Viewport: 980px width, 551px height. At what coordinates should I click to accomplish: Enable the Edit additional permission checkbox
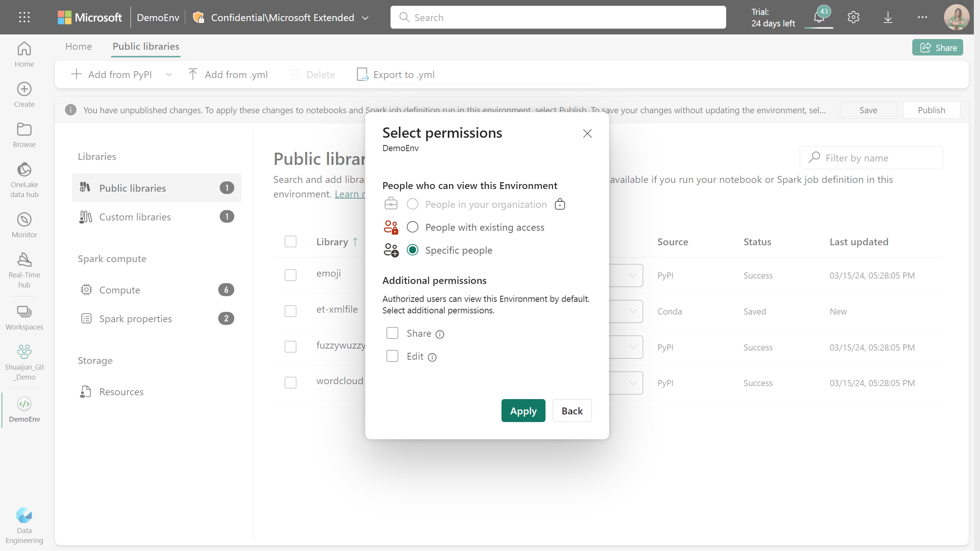tap(392, 356)
